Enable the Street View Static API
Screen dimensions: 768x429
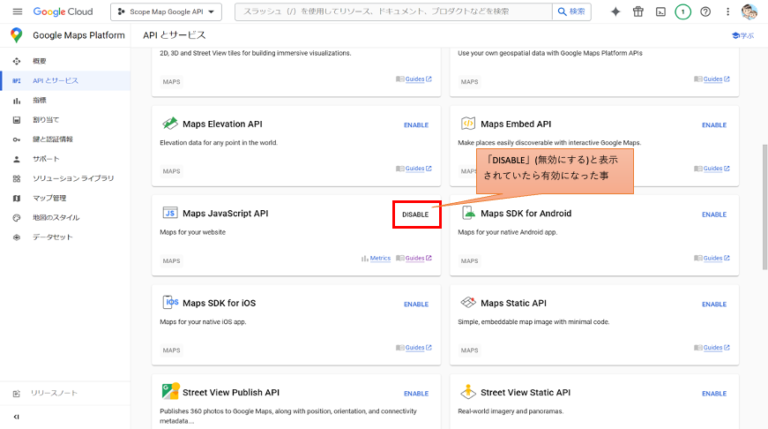[714, 393]
